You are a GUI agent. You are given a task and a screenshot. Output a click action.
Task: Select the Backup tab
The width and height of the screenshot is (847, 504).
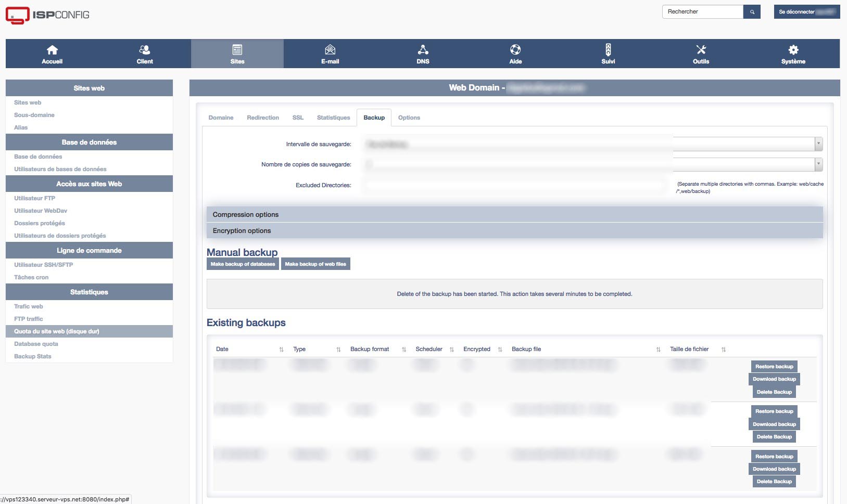pyautogui.click(x=374, y=118)
